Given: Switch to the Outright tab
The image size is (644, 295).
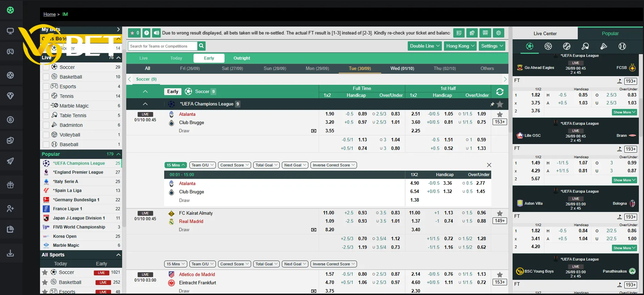Looking at the screenshot, I should coord(242,58).
